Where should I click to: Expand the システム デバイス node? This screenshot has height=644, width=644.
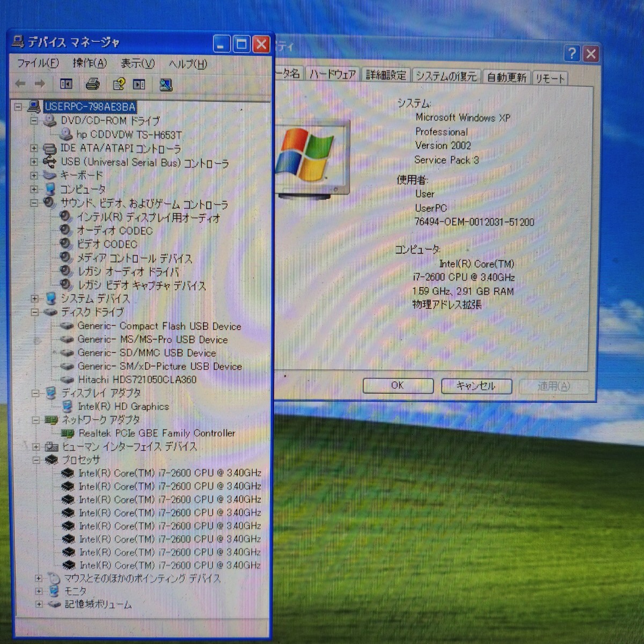[x=35, y=298]
